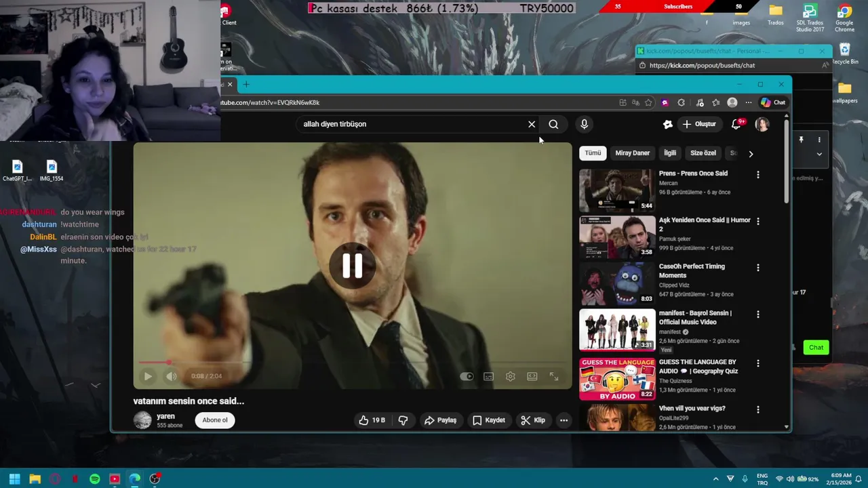Open the Edge Copilot Chat button
Viewport: 868px width, 488px height.
[x=773, y=102]
